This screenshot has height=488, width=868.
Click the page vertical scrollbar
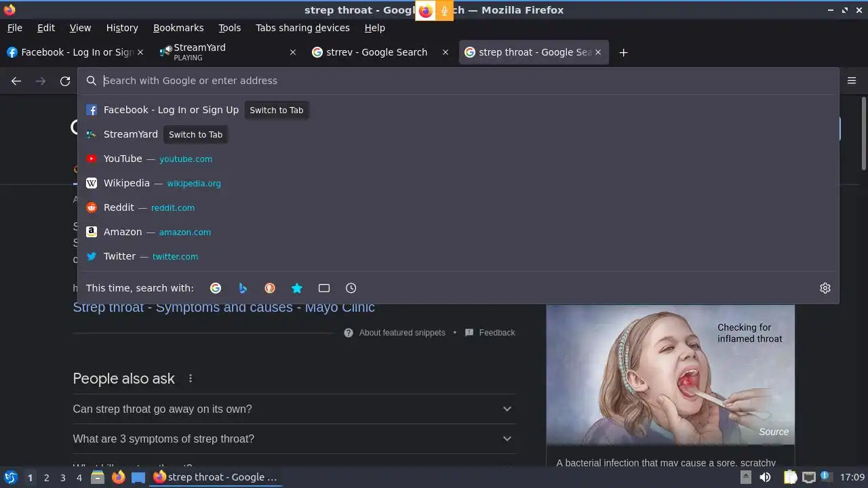[x=863, y=134]
